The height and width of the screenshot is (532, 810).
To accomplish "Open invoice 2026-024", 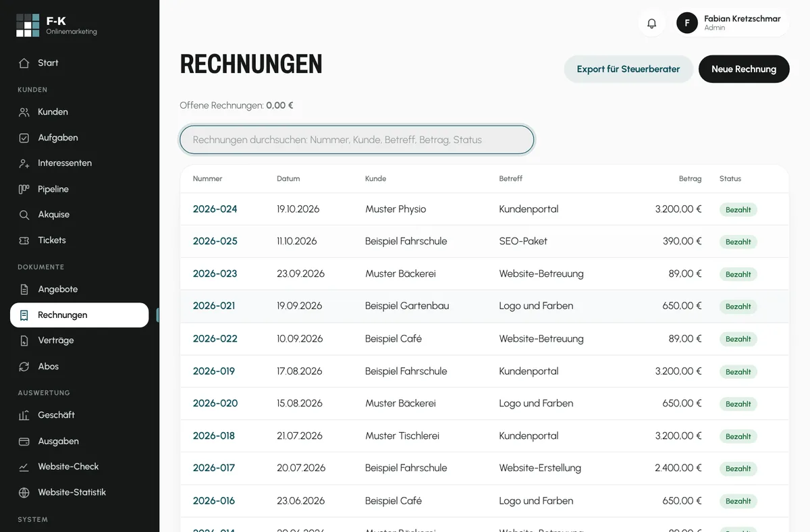I will click(215, 209).
